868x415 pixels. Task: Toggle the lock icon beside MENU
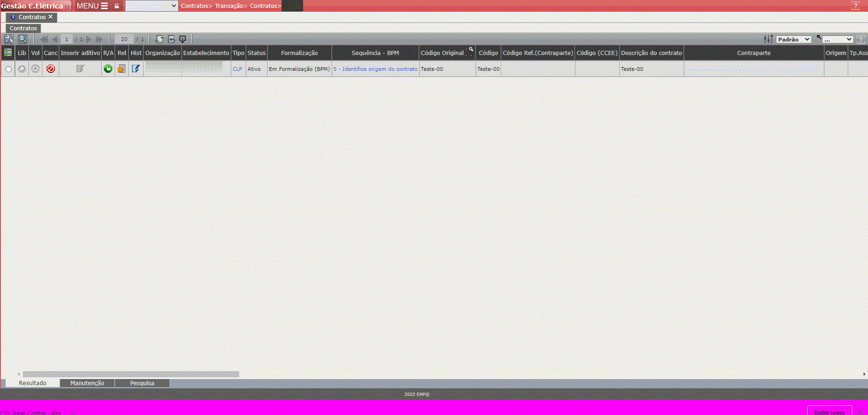[x=117, y=6]
